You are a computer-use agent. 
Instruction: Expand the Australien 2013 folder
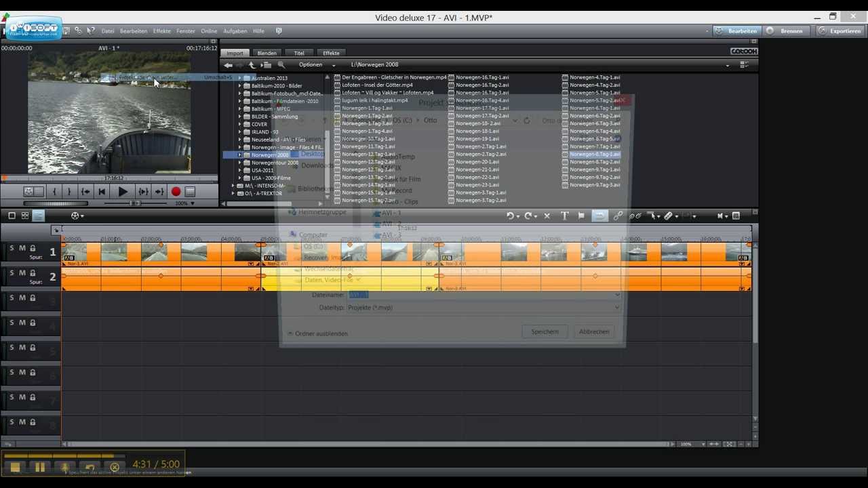(239, 78)
